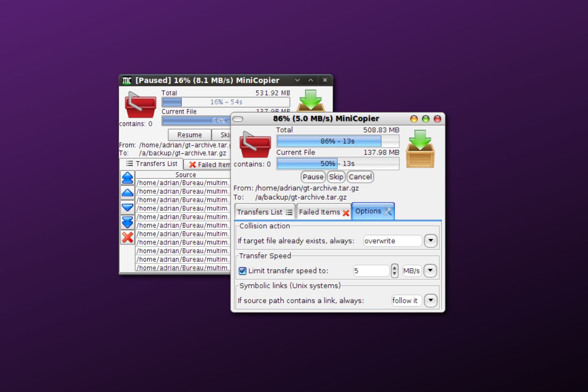588x392 pixels.
Task: Move selected transfer down one position
Action: coord(127,207)
